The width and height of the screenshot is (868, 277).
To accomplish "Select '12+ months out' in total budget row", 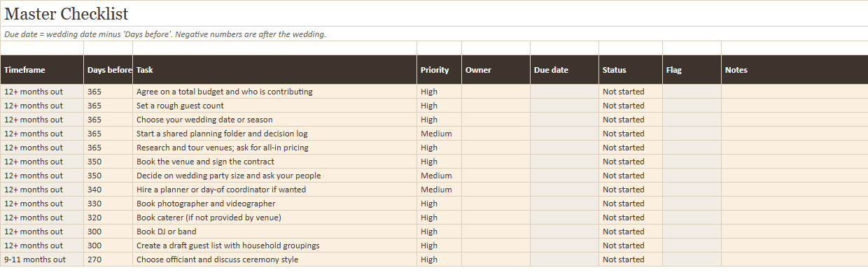I will tap(42, 92).
